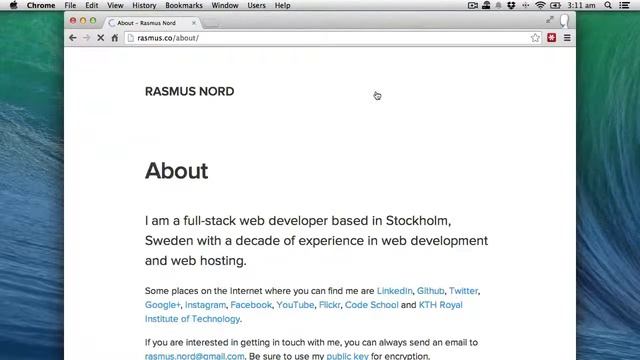Open the View menu
The image size is (640, 360).
tap(115, 5)
